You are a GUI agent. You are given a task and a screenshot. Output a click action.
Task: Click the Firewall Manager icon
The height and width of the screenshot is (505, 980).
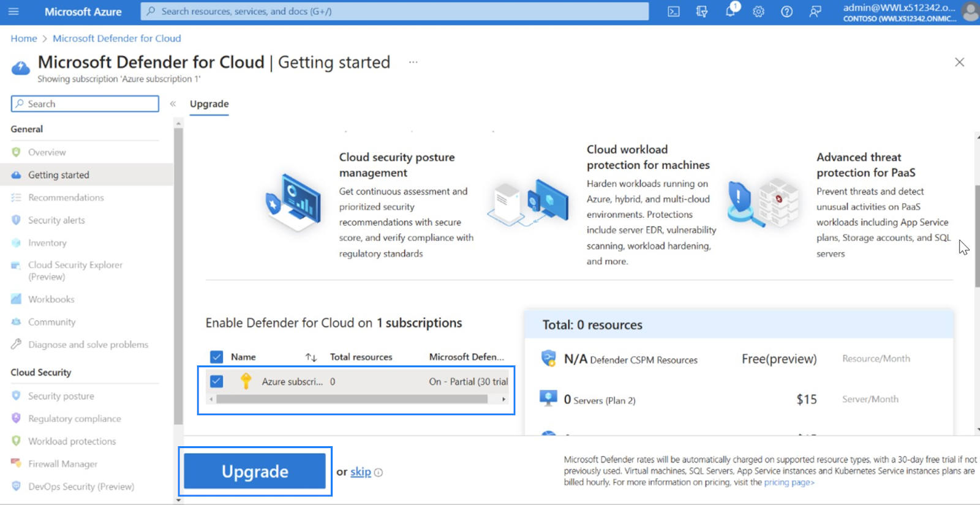(16, 463)
